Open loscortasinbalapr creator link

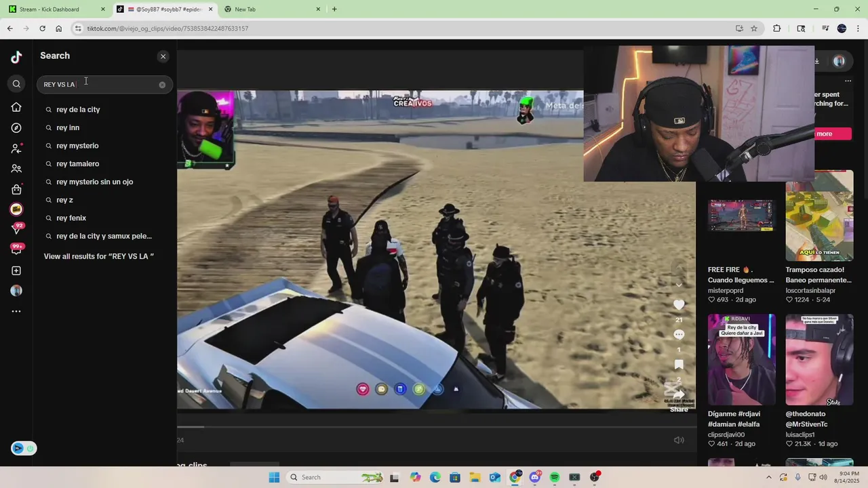(810, 290)
